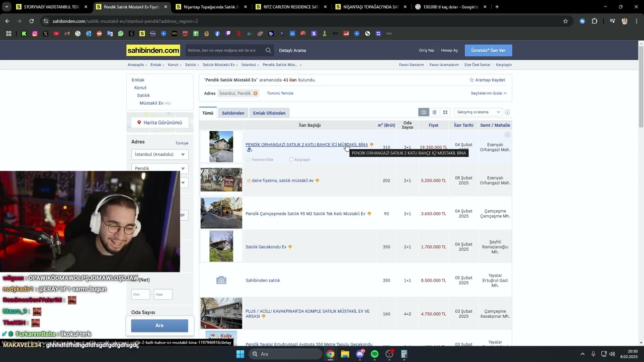This screenshot has width=644, height=362.
Task: Click the max m² (Net) input field
Action: [x=163, y=294]
